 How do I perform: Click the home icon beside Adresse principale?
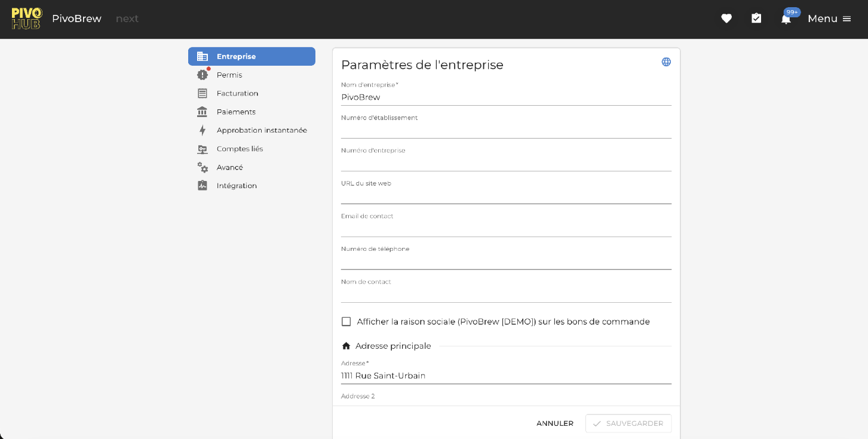(x=346, y=346)
